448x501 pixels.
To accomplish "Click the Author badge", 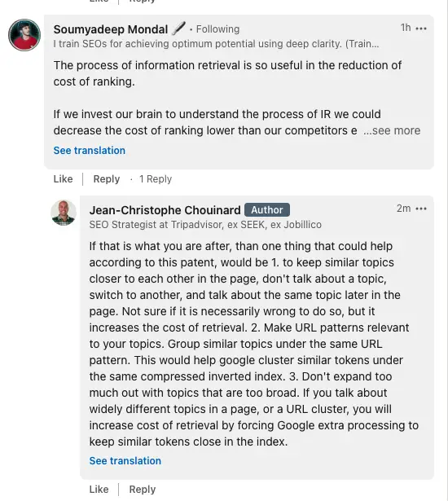I will click(x=267, y=210).
